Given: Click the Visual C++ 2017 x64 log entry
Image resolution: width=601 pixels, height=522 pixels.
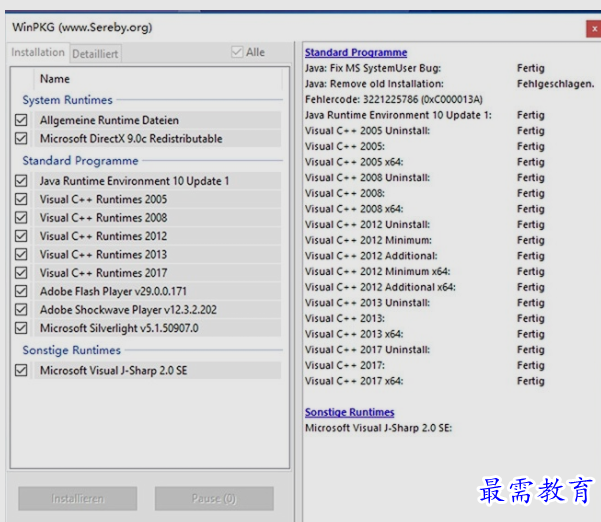Looking at the screenshot, I should tap(354, 381).
